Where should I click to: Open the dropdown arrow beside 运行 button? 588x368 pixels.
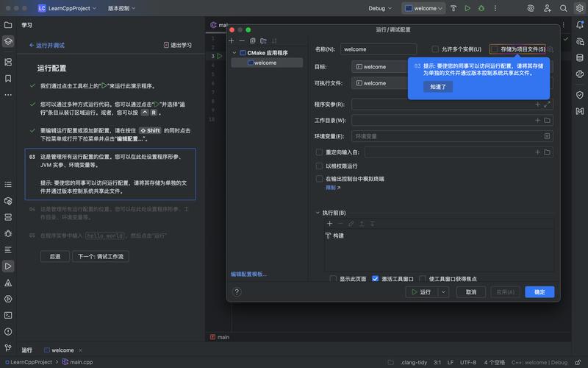(443, 291)
